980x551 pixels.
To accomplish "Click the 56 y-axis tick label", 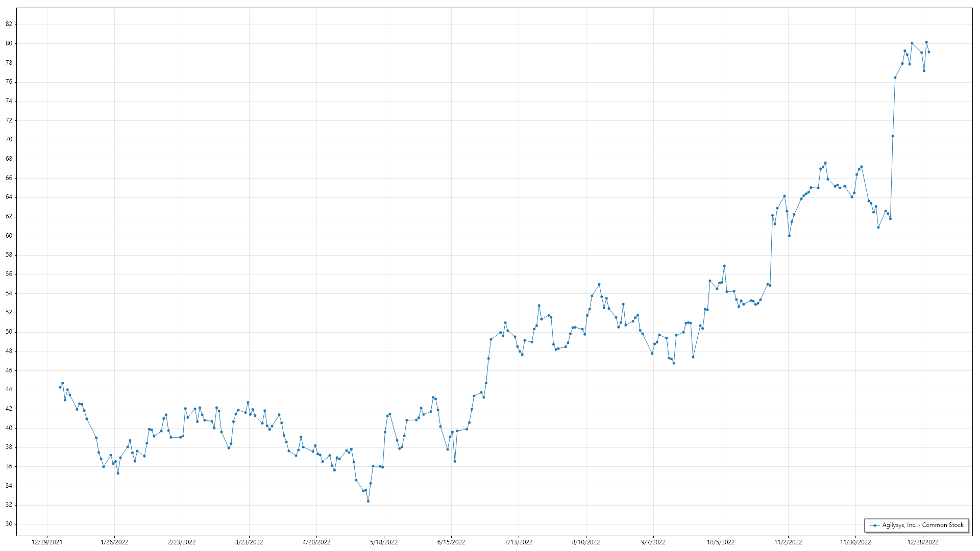I will pos(9,274).
